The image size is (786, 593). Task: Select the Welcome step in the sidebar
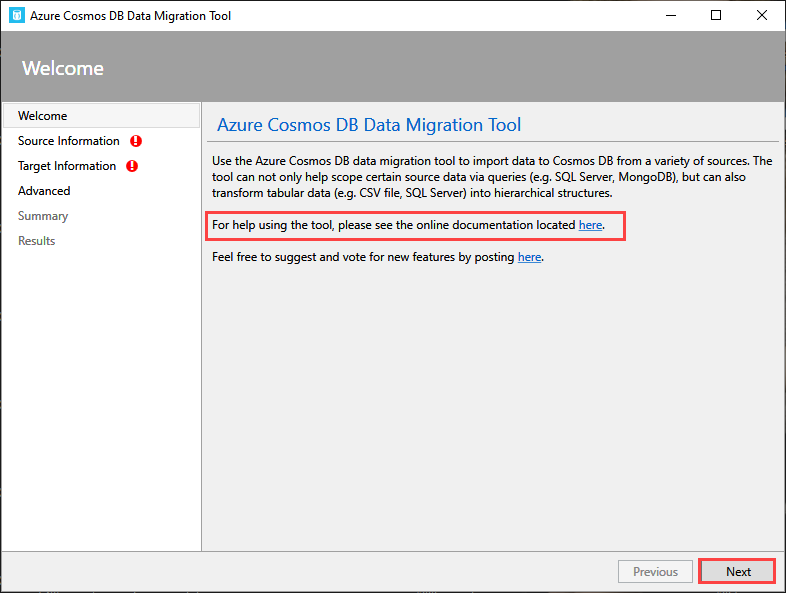pos(43,116)
